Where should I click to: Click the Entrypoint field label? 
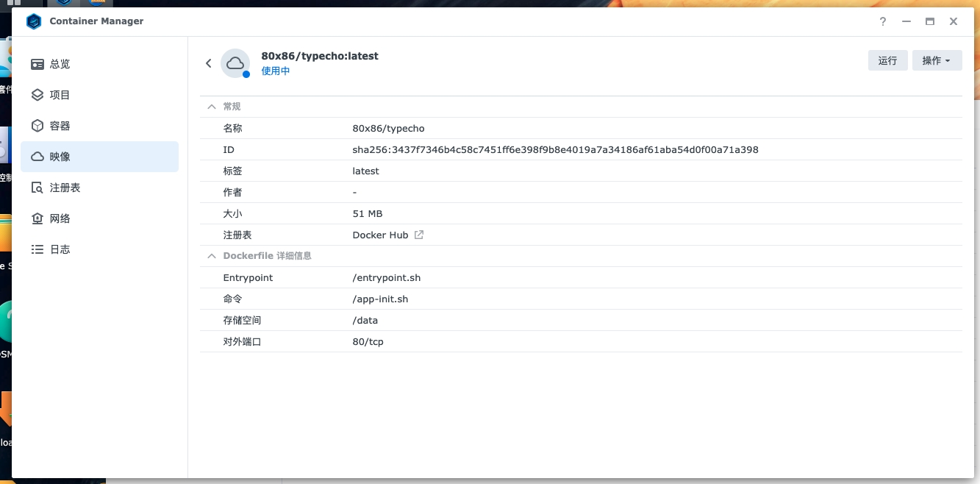[248, 277]
